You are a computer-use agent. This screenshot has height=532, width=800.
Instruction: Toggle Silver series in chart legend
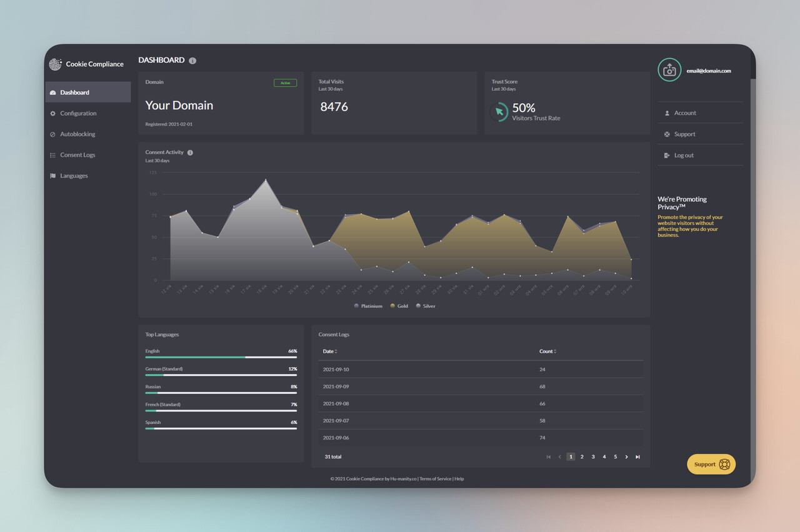tap(426, 306)
